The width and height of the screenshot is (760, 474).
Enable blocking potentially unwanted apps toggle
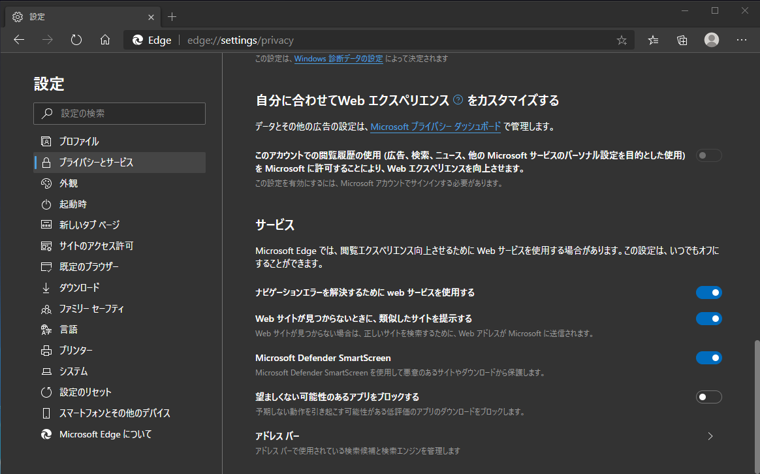pyautogui.click(x=709, y=397)
